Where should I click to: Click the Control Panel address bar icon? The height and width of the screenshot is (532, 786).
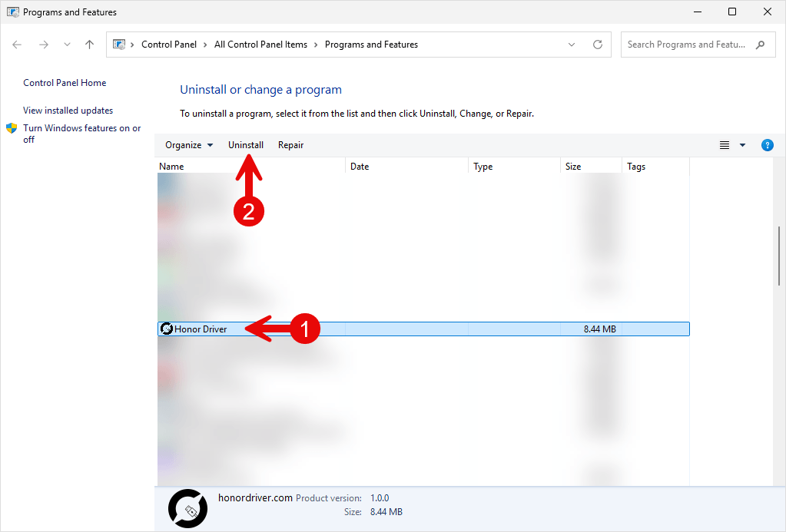[119, 45]
